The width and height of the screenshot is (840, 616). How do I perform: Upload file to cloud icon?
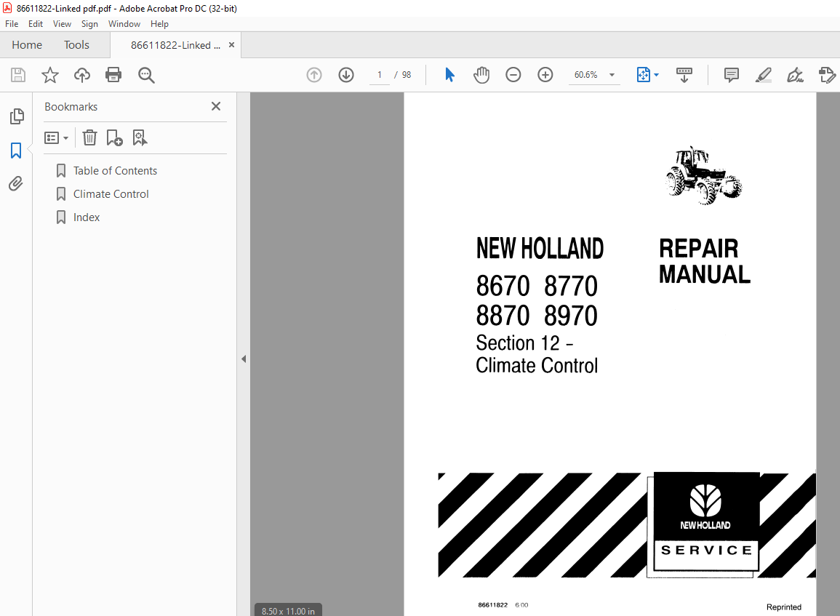[82, 75]
